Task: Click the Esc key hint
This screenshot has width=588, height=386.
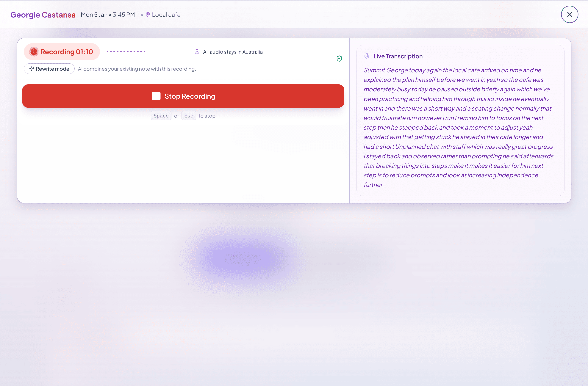Action: (x=188, y=116)
